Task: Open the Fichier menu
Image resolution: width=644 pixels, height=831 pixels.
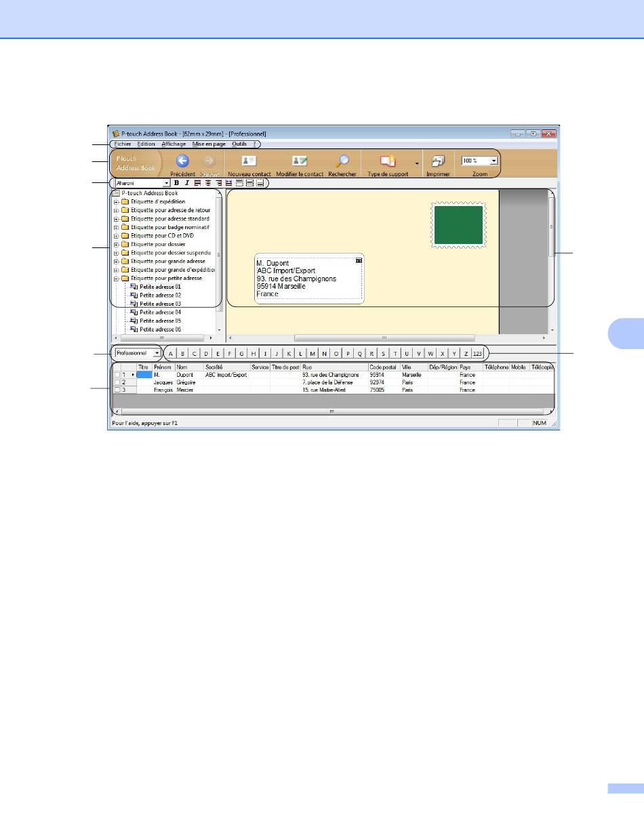Action: (123, 144)
